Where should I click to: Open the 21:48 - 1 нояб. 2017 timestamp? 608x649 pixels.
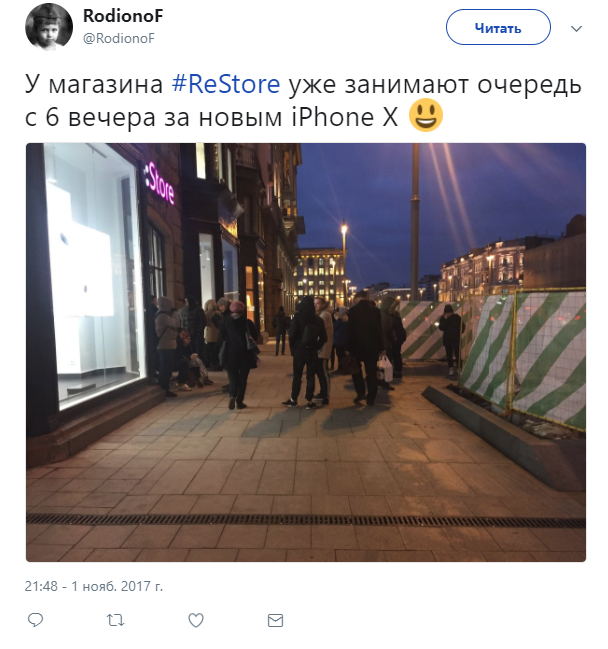[x=94, y=586]
